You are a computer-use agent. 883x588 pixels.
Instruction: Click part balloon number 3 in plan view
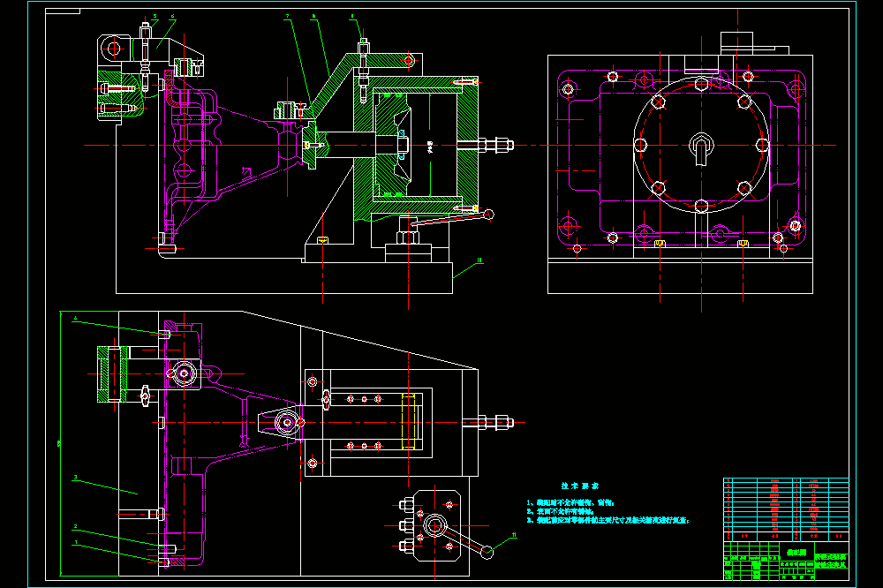click(75, 478)
